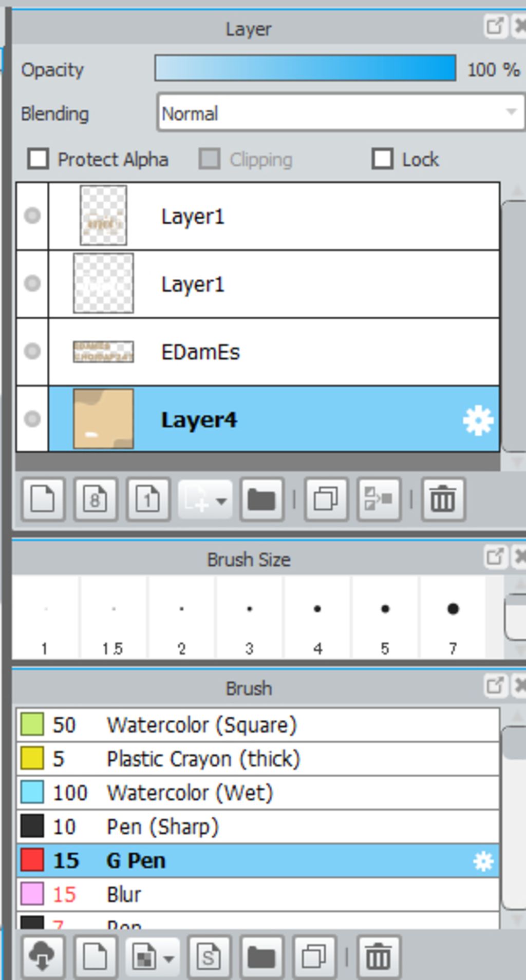Screen dimensions: 526x980
Task: Add a new color layer
Action: pyautogui.click(x=43, y=499)
